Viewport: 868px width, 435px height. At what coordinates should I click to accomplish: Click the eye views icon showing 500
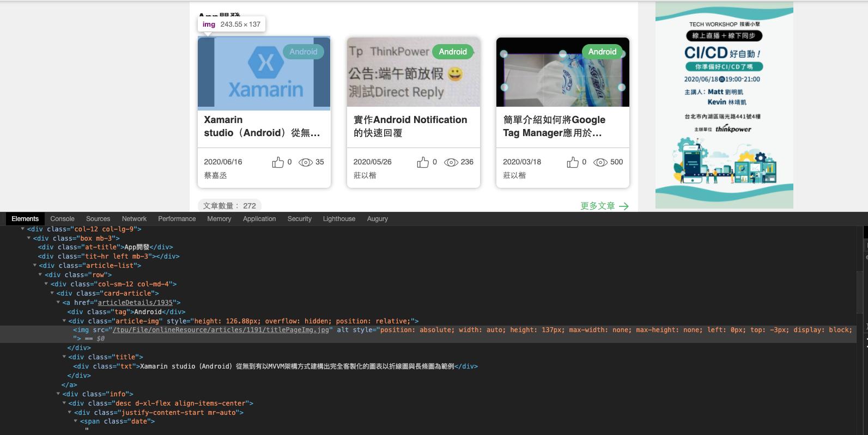600,162
